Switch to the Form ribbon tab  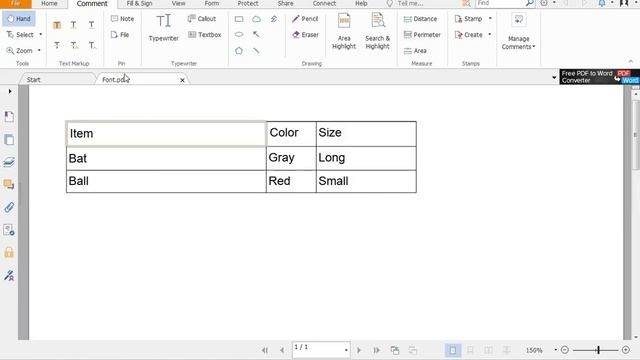(212, 3)
